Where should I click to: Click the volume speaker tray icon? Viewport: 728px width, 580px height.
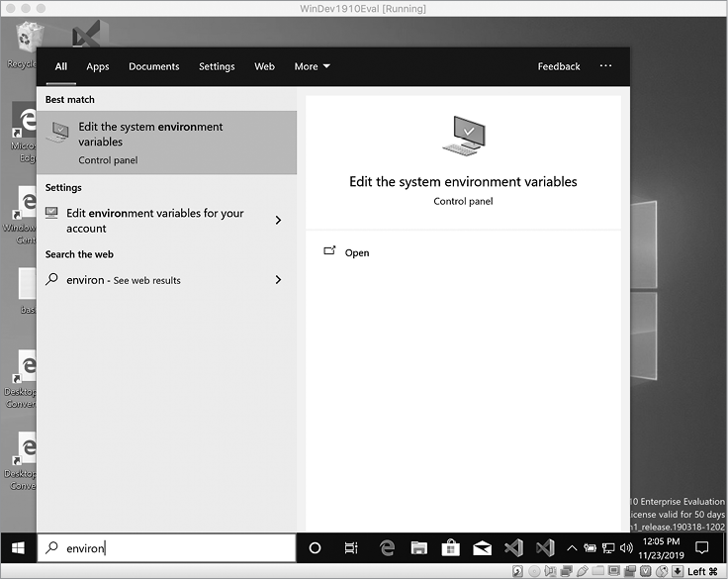tap(626, 547)
